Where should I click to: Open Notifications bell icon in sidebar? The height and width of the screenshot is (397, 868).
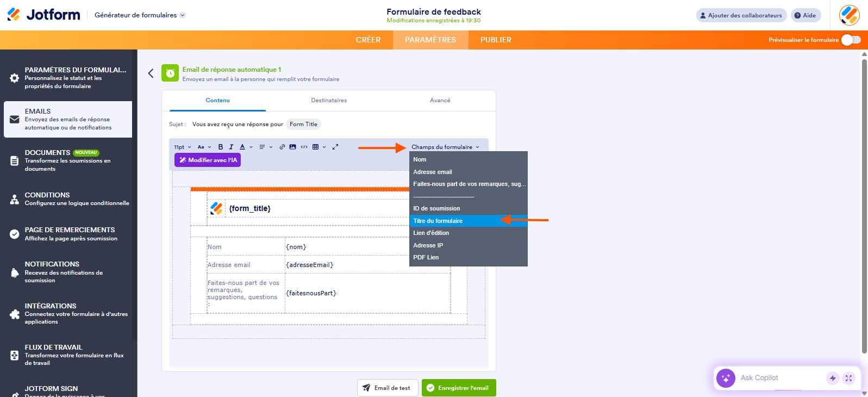15,272
